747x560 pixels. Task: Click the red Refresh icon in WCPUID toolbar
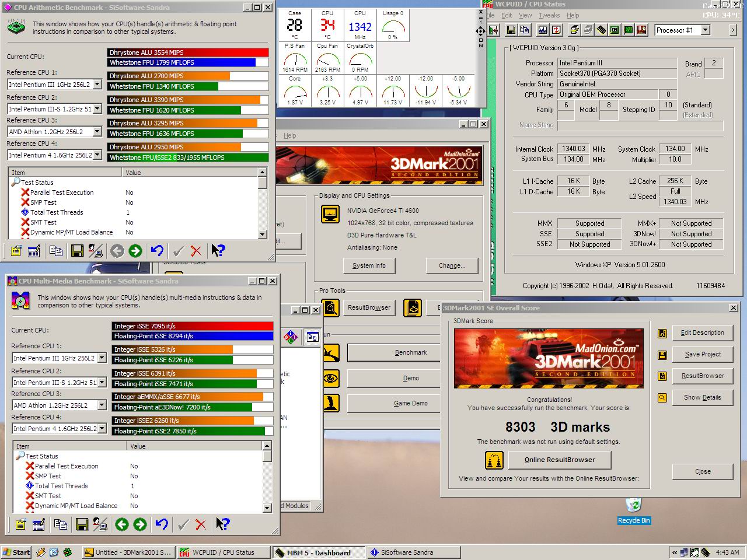coord(556,30)
